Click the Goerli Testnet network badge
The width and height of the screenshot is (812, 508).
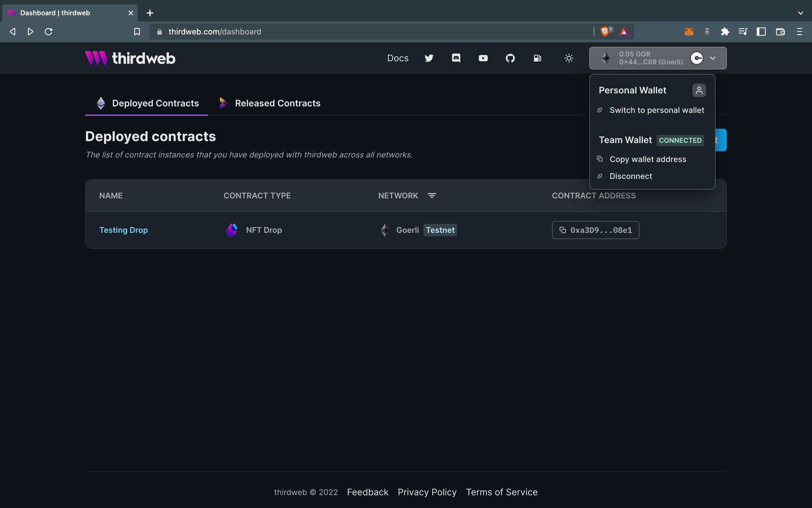[440, 230]
